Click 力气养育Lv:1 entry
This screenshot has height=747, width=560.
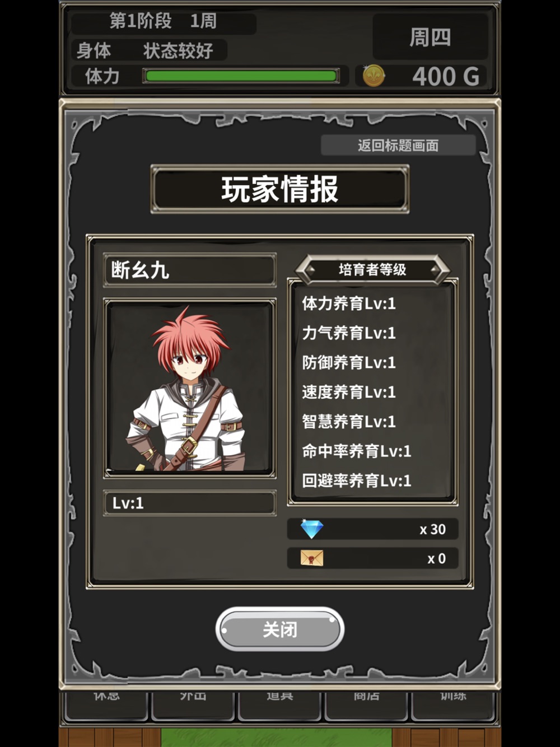349,333
